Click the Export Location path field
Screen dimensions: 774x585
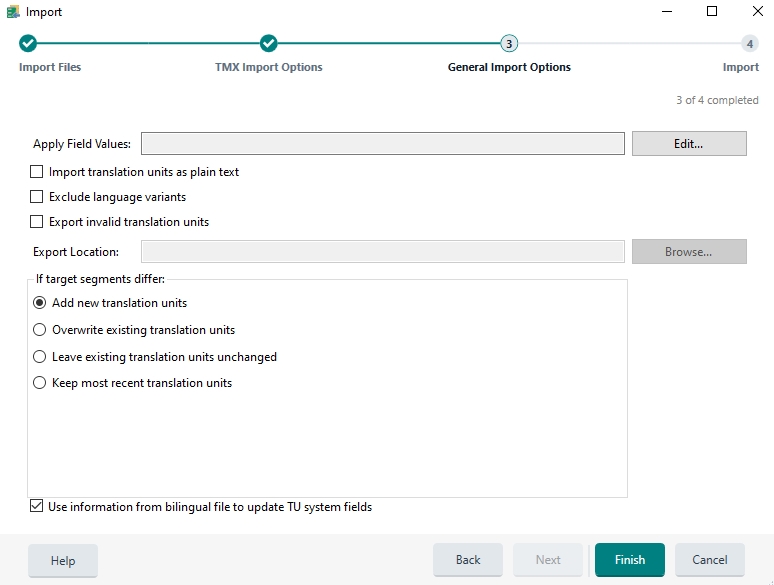[383, 252]
